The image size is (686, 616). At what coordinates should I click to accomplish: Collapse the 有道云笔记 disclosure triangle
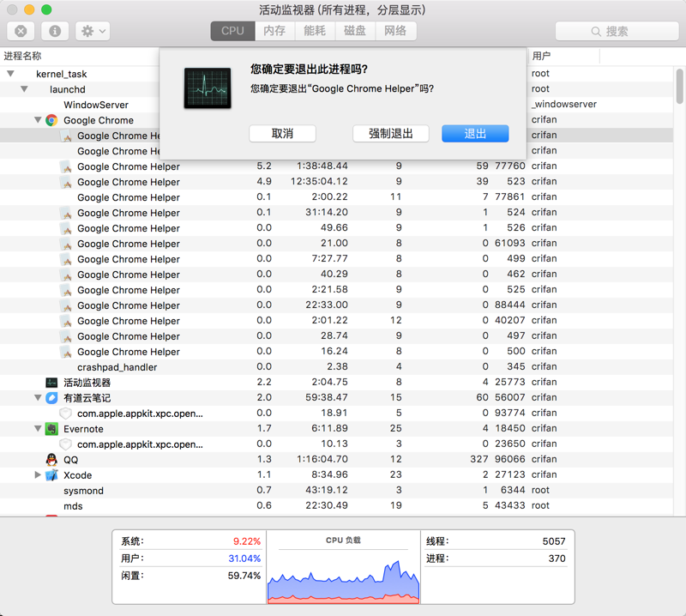38,397
